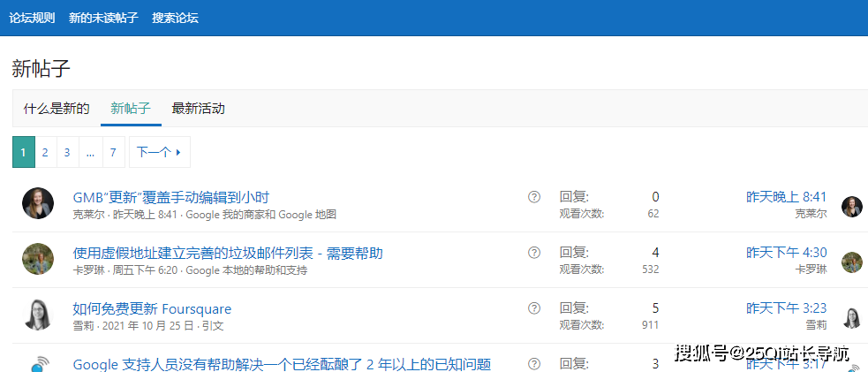Screen dimensions: 868x372
Task: Switch to the 最新活动 tab
Action: [198, 109]
